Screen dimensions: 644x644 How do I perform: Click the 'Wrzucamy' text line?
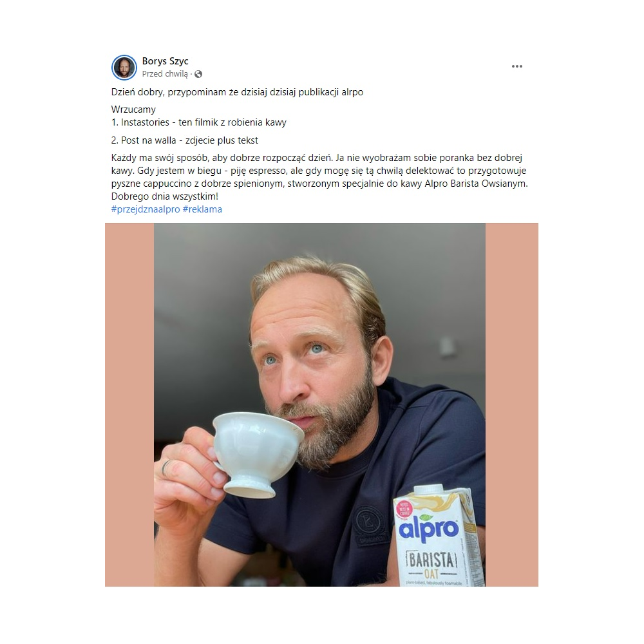[133, 109]
